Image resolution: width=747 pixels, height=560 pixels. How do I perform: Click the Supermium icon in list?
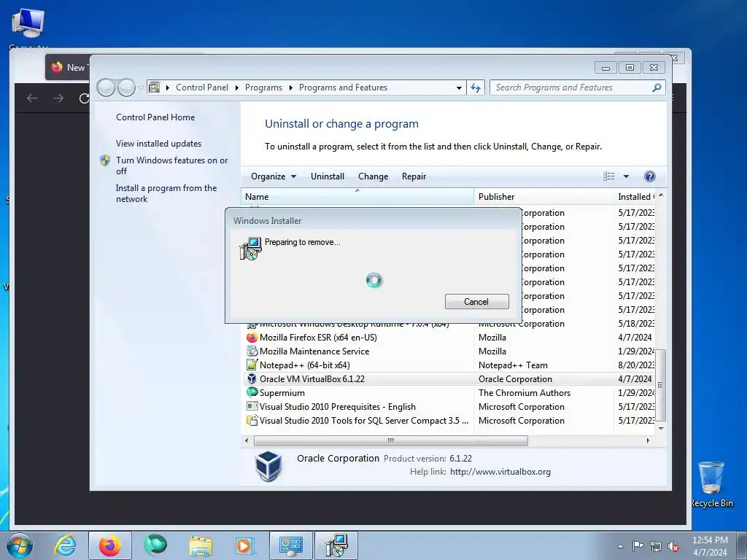point(252,392)
